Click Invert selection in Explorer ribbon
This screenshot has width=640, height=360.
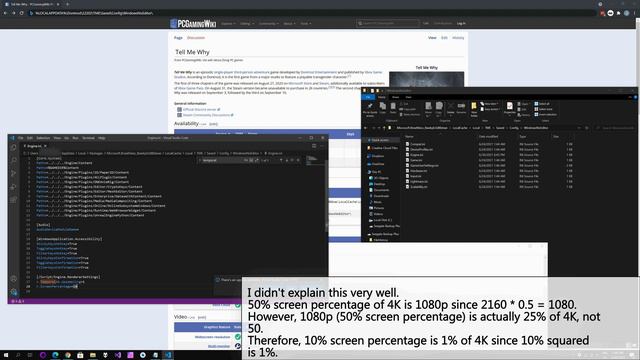(x=545, y=114)
